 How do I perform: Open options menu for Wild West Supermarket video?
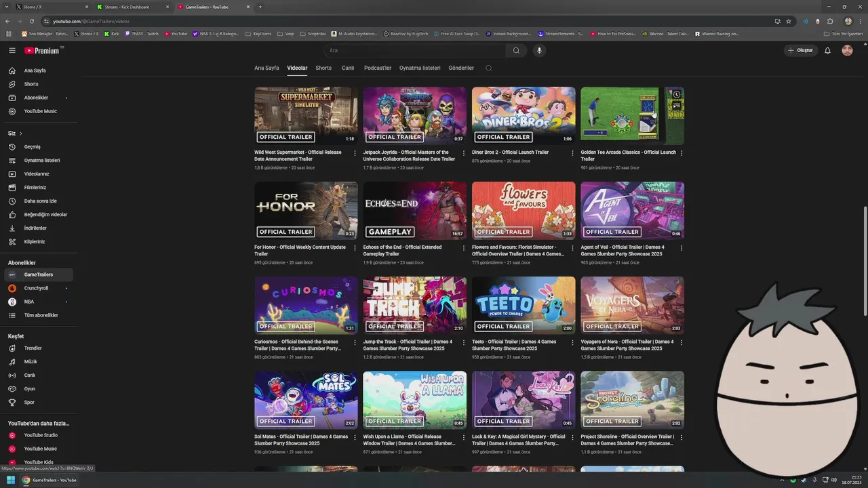coord(355,153)
